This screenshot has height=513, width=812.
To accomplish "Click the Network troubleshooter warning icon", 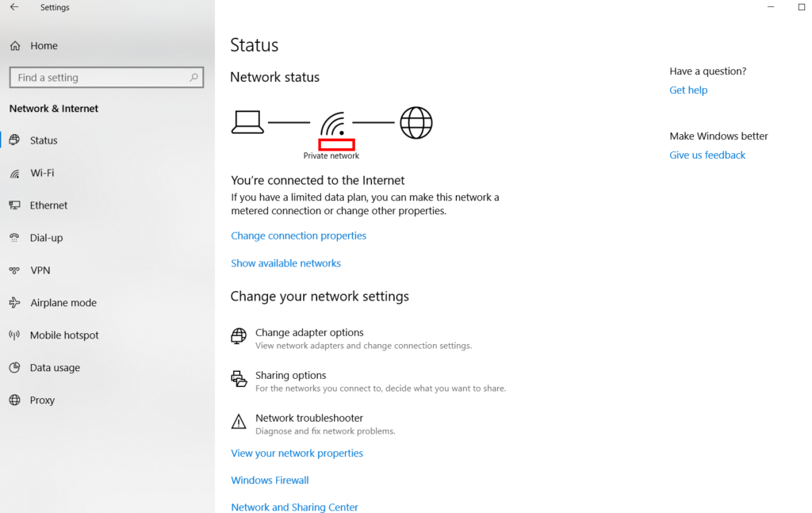I will coord(239,421).
